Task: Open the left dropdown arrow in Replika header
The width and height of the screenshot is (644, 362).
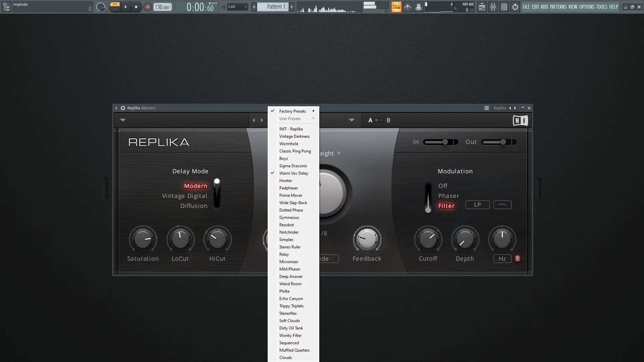Action: [x=123, y=120]
